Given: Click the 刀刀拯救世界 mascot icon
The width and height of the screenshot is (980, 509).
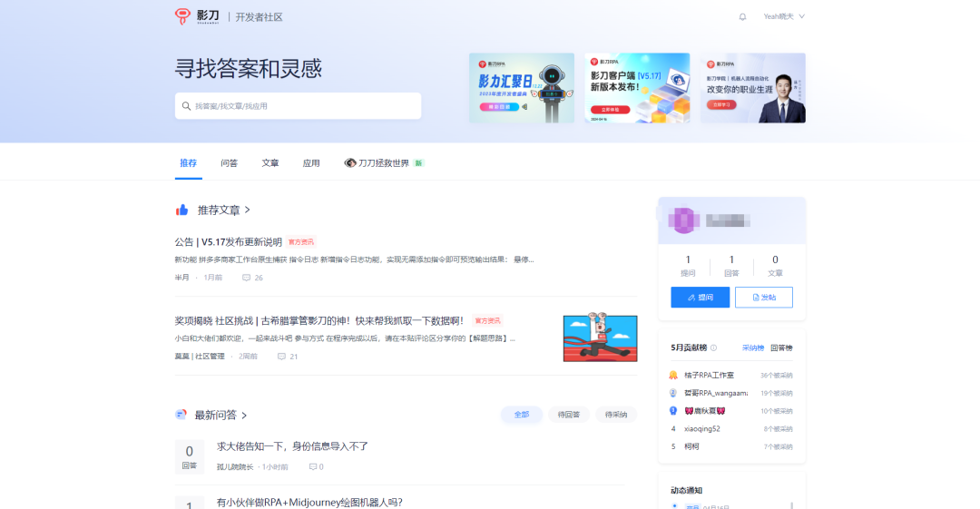Looking at the screenshot, I should (350, 163).
